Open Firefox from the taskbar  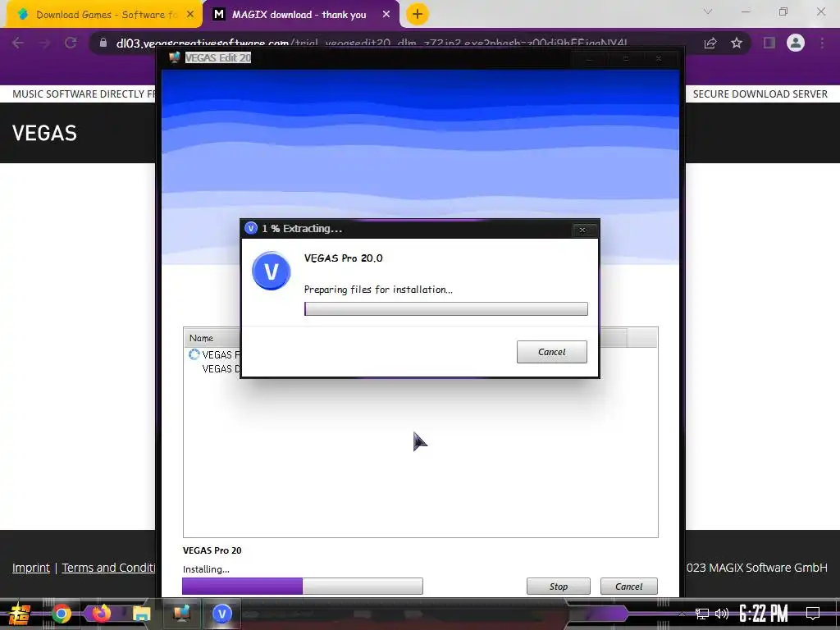(x=101, y=614)
